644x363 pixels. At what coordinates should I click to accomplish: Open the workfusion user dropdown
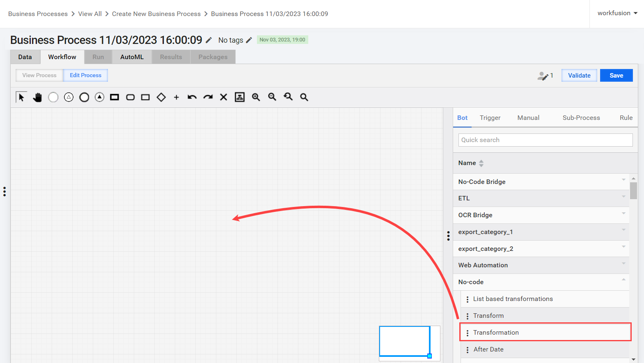click(617, 13)
